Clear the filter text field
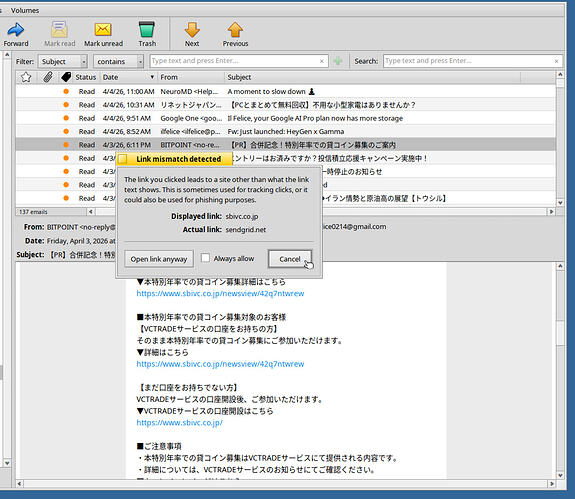The image size is (575, 499). pos(322,61)
